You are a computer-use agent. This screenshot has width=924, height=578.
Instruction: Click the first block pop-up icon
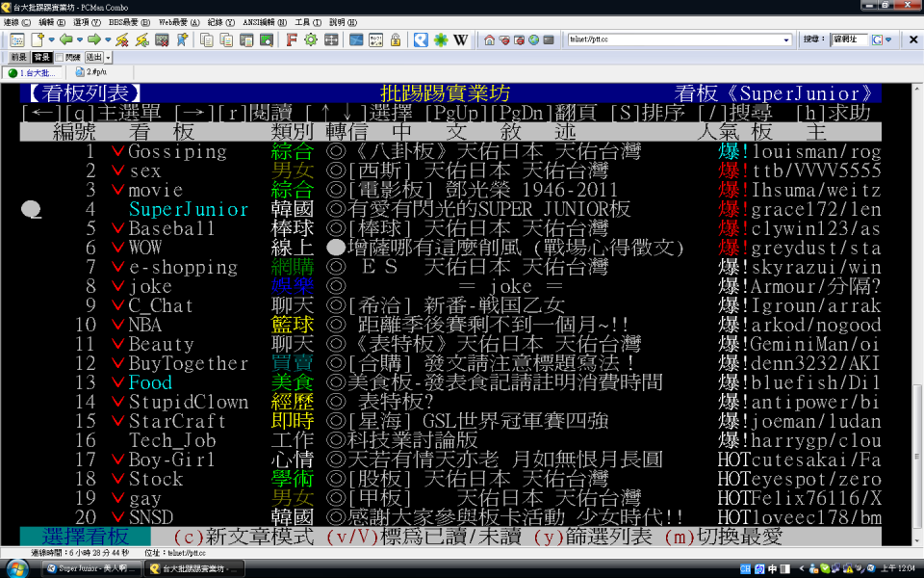tap(503, 40)
